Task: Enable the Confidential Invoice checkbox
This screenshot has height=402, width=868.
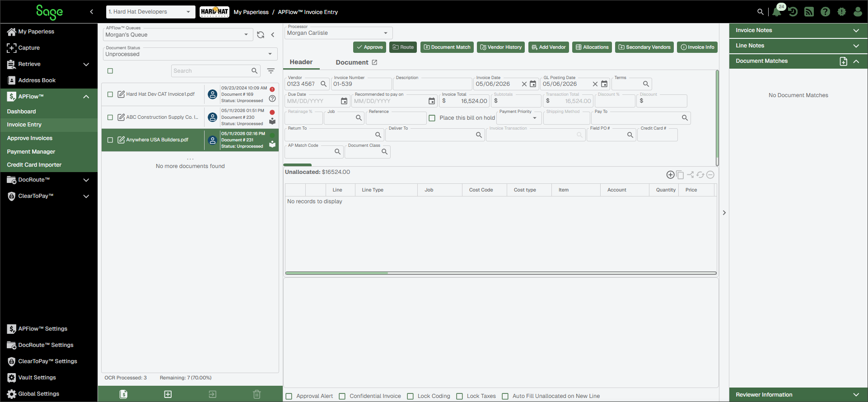Action: (x=342, y=396)
